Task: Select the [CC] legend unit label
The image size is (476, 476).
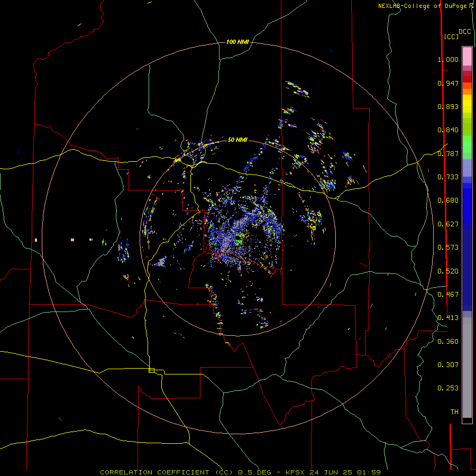Action: pyautogui.click(x=451, y=36)
